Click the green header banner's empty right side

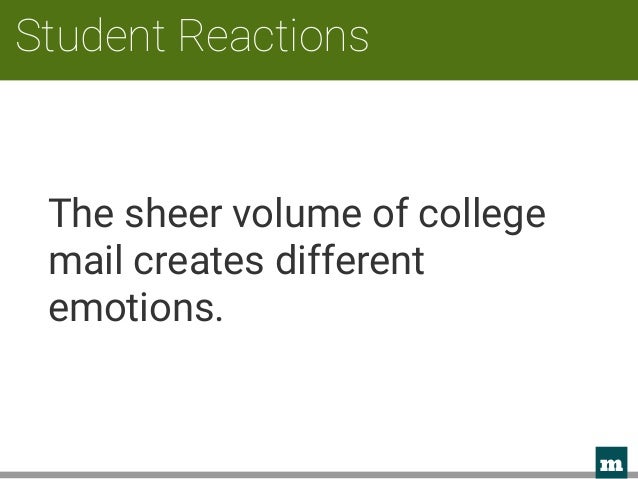pos(505,39)
